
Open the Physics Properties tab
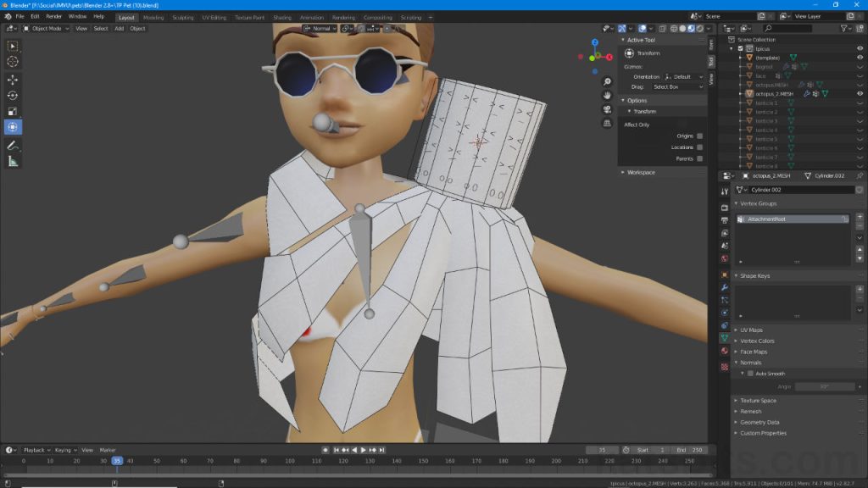725,313
